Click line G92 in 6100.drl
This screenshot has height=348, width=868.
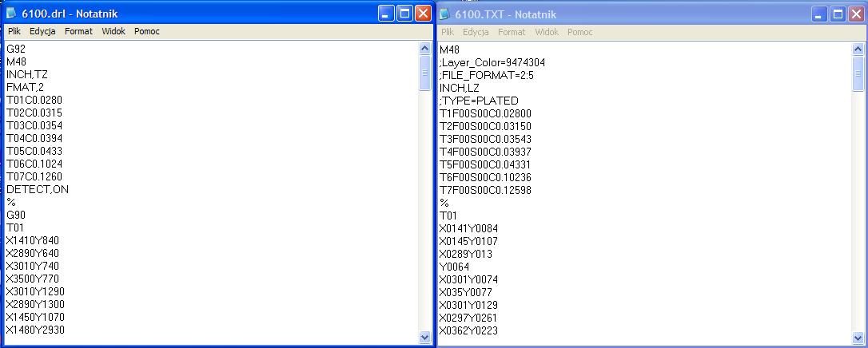16,49
